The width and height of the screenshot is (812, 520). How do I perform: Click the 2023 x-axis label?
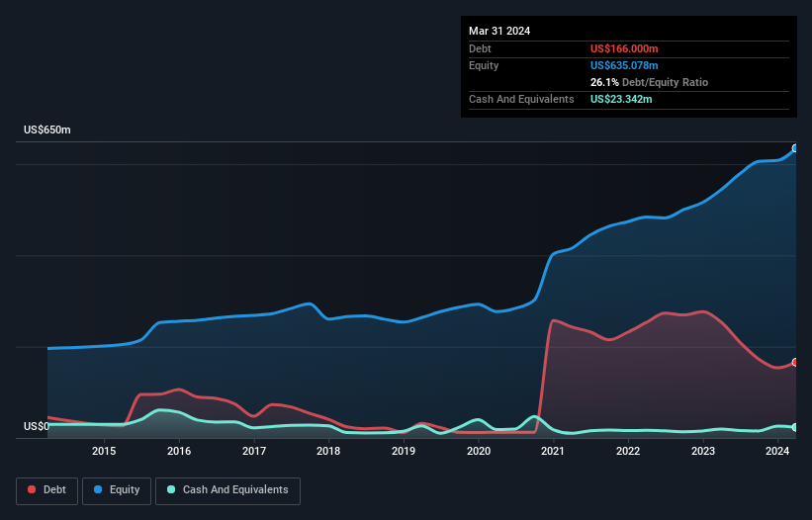(703, 451)
